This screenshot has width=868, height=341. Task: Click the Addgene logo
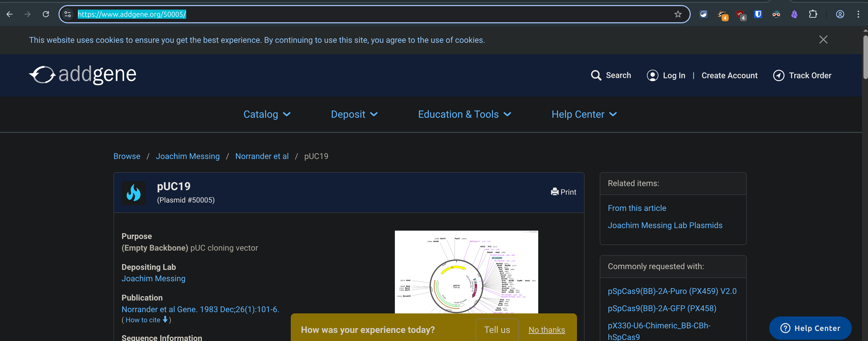pyautogui.click(x=83, y=75)
